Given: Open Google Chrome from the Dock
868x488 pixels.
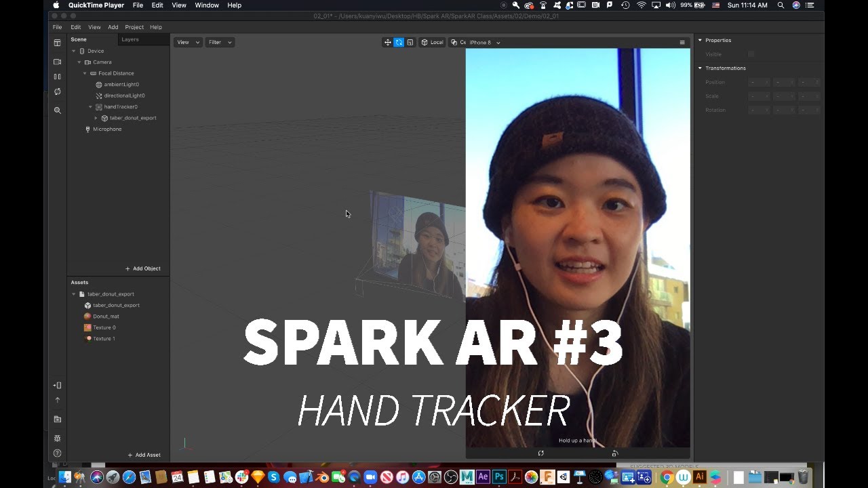Looking at the screenshot, I should [x=666, y=477].
